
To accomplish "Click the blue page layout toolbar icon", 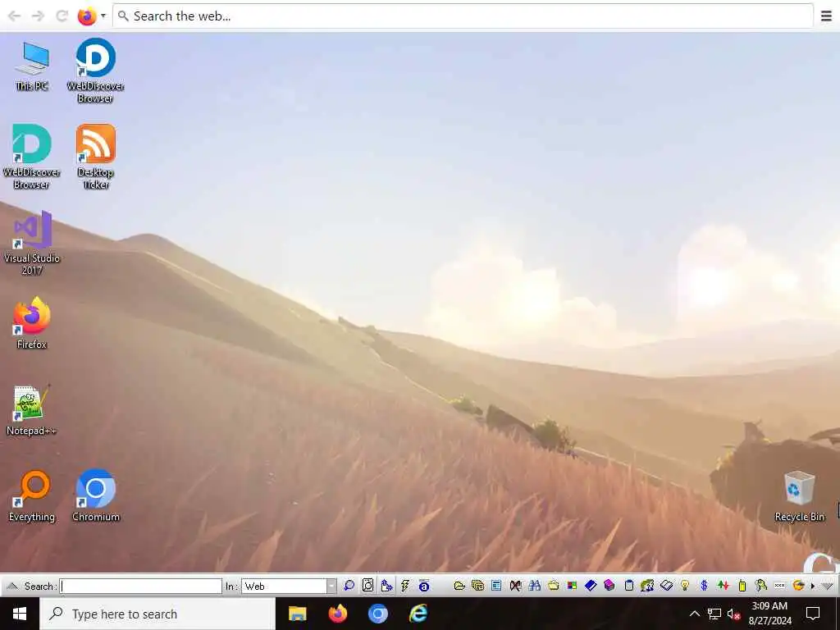I will (496, 586).
